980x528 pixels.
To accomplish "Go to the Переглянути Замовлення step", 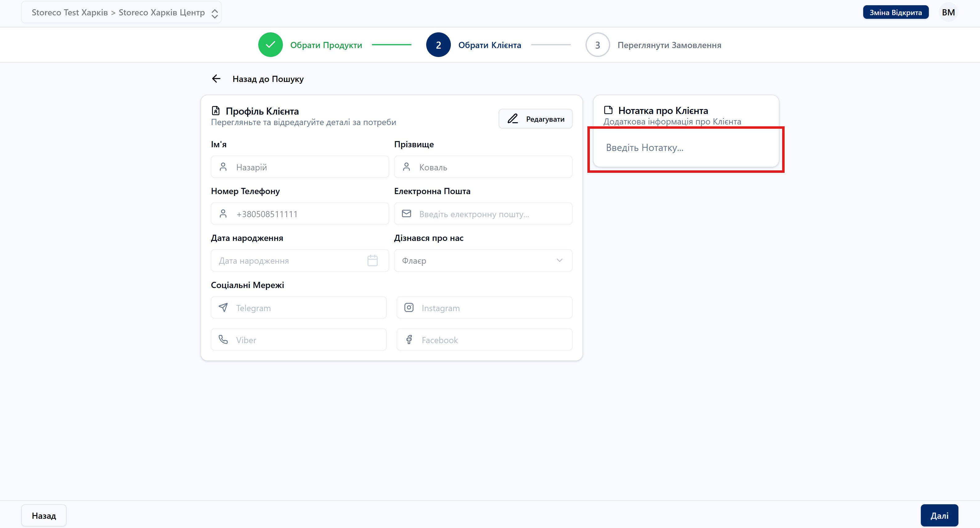I will pyautogui.click(x=669, y=45).
